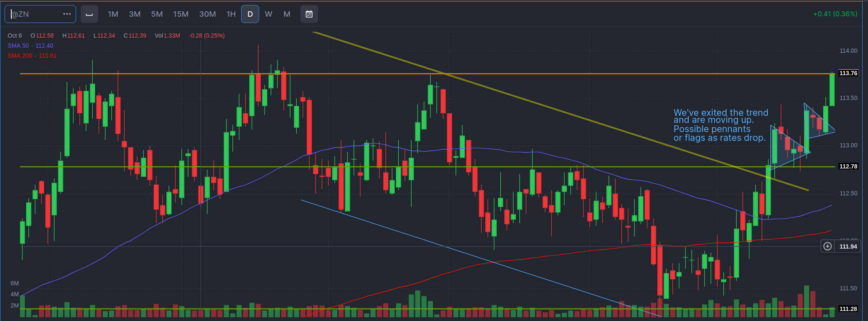Click in the @ZN symbol input field

[36, 14]
